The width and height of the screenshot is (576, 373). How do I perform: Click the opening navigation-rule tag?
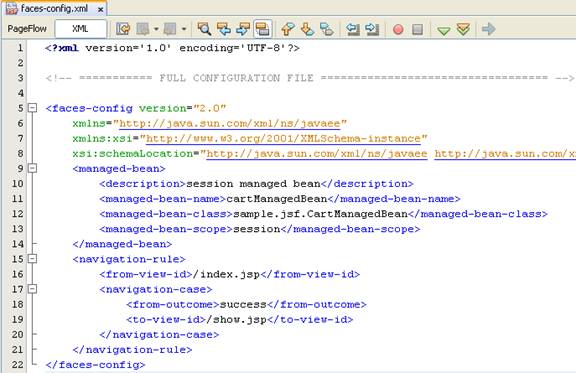[x=129, y=259]
